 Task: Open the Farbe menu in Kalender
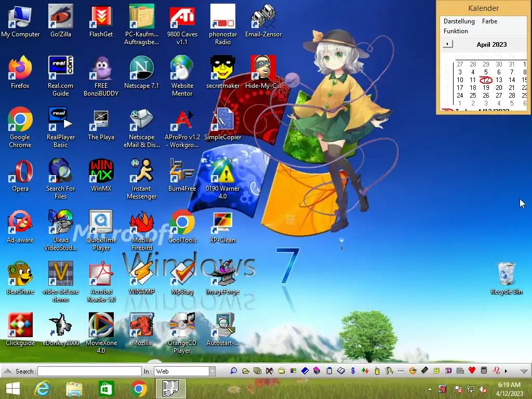(489, 21)
